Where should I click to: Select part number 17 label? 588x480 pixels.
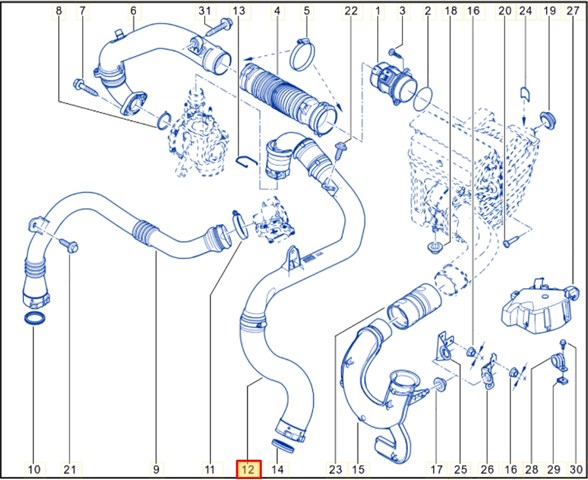(437, 469)
